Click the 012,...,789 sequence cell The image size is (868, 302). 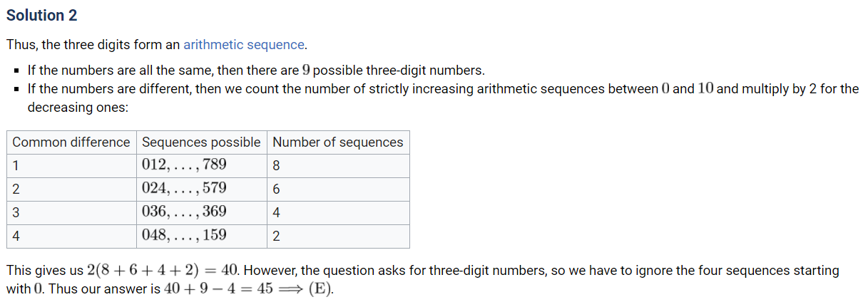184,165
